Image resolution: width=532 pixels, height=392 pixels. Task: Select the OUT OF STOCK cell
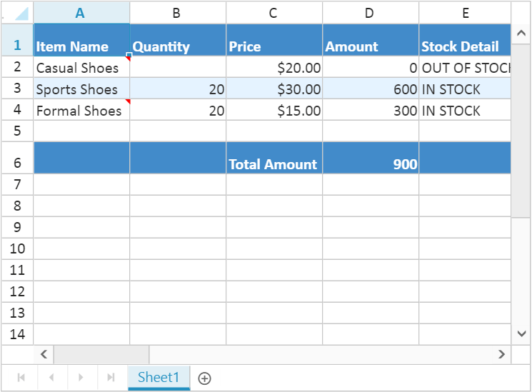pyautogui.click(x=465, y=67)
